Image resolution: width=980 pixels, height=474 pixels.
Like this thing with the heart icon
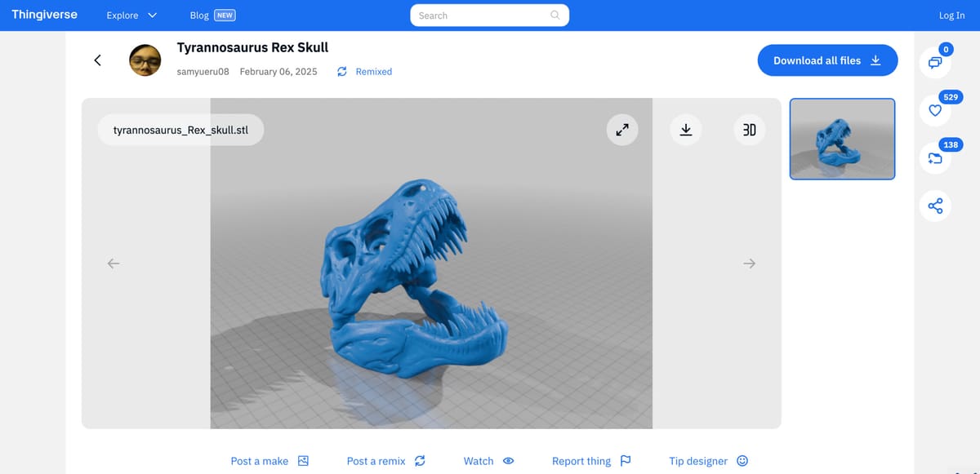pos(935,110)
